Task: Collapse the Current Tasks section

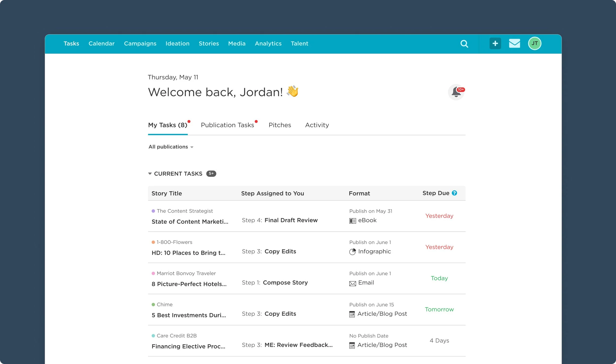Action: 150,174
